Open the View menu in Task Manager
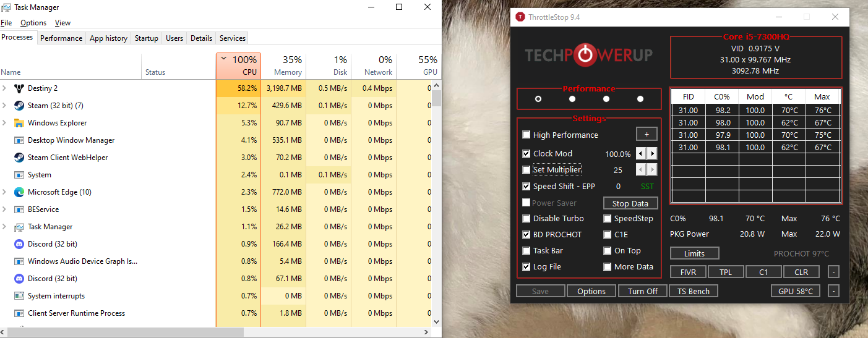 tap(62, 23)
